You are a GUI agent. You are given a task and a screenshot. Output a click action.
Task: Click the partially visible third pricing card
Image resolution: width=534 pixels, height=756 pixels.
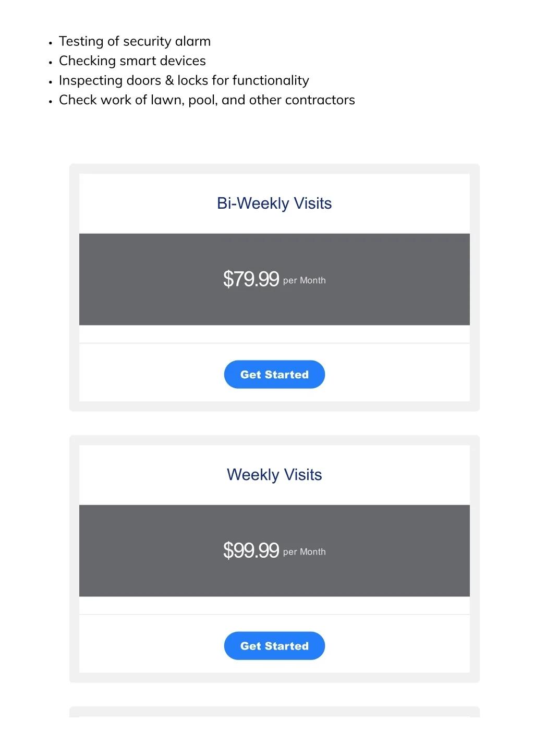click(274, 712)
